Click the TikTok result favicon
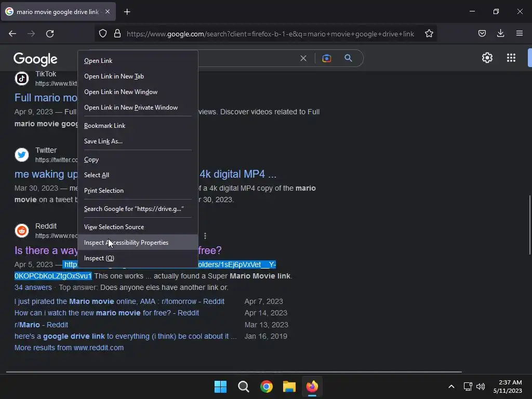Viewport: 532px width, 399px height. click(22, 78)
